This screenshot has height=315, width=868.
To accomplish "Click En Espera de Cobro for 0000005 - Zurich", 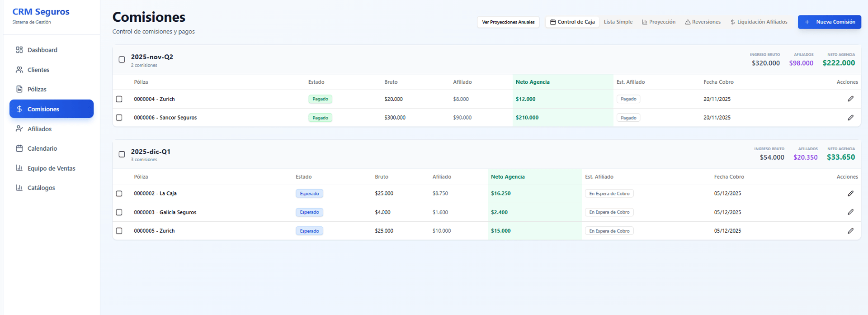I will (609, 231).
